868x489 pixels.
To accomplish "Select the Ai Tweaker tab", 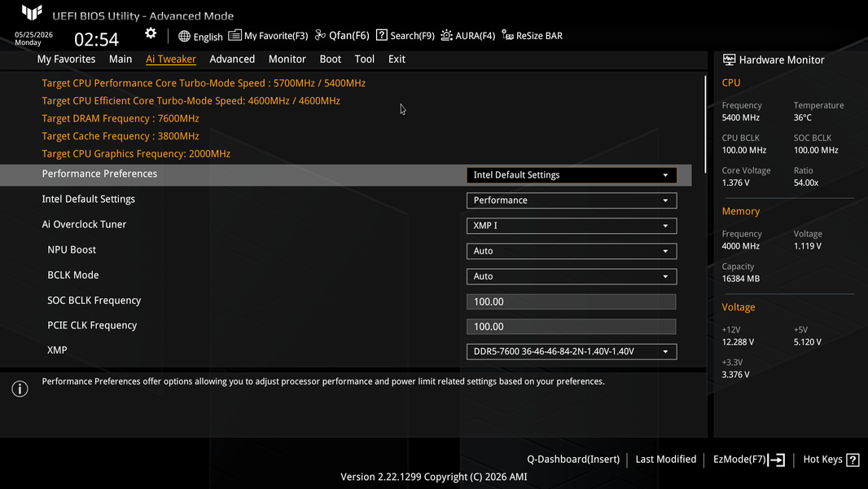I will pos(170,59).
